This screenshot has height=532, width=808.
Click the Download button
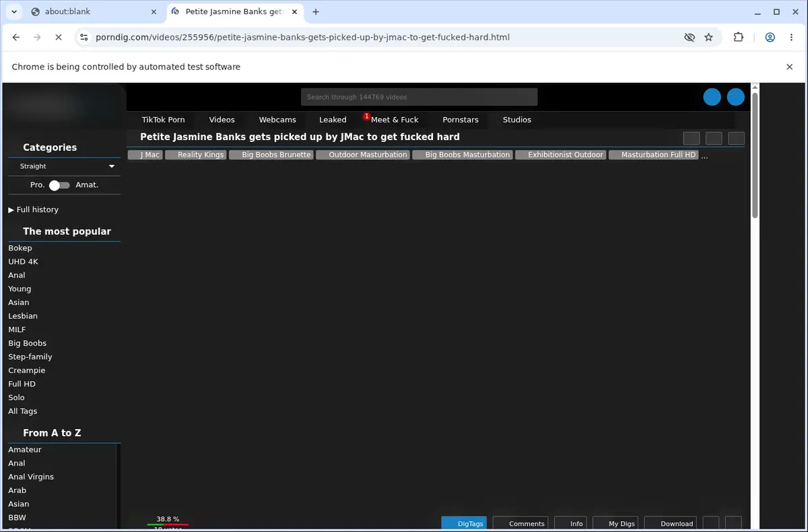point(670,523)
